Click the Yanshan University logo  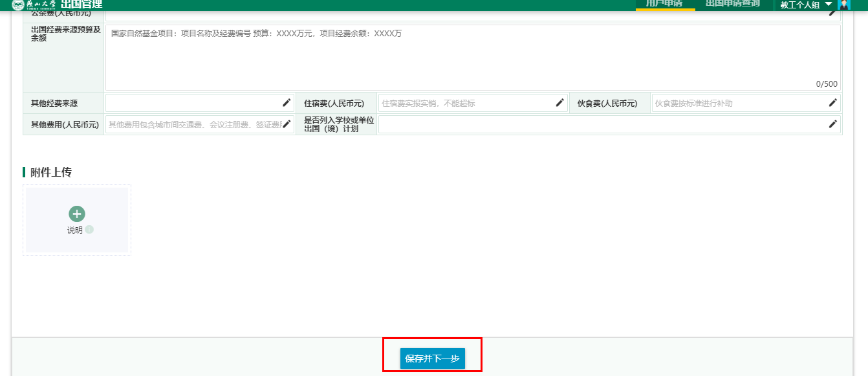tap(34, 5)
